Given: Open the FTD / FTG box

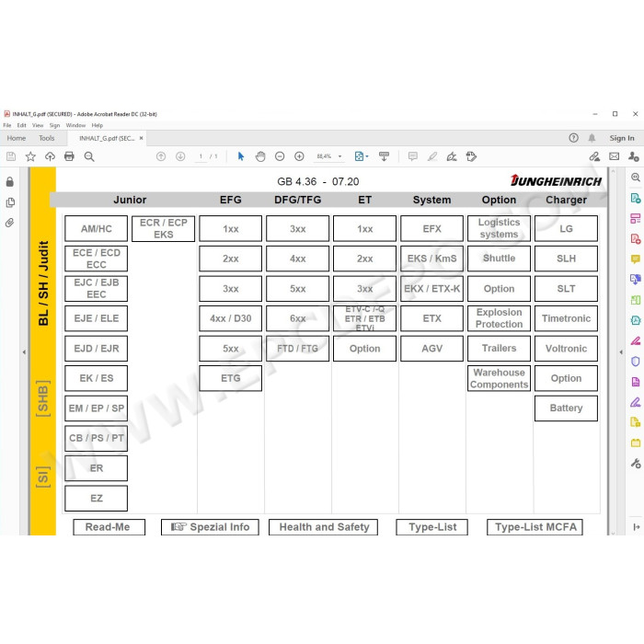Looking at the screenshot, I should 297,349.
